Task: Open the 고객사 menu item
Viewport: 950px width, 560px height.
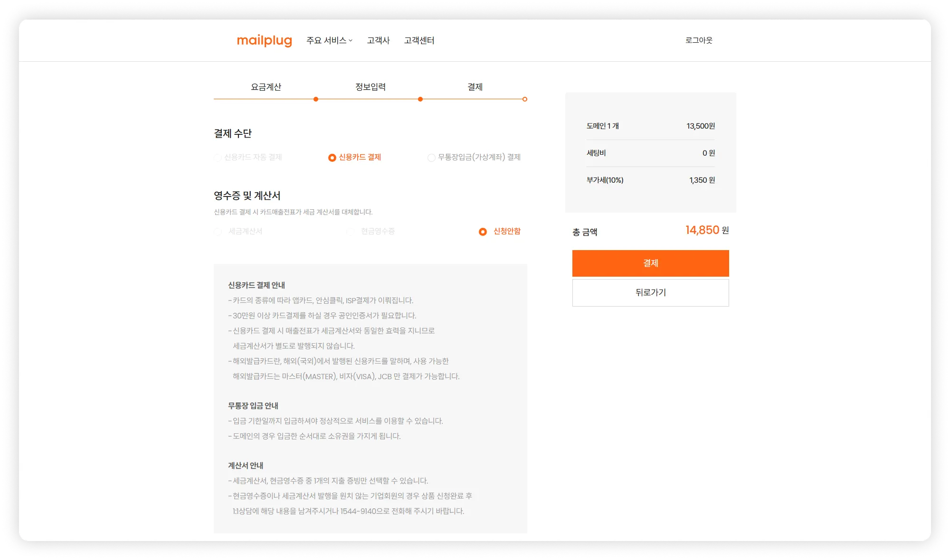Action: click(378, 41)
